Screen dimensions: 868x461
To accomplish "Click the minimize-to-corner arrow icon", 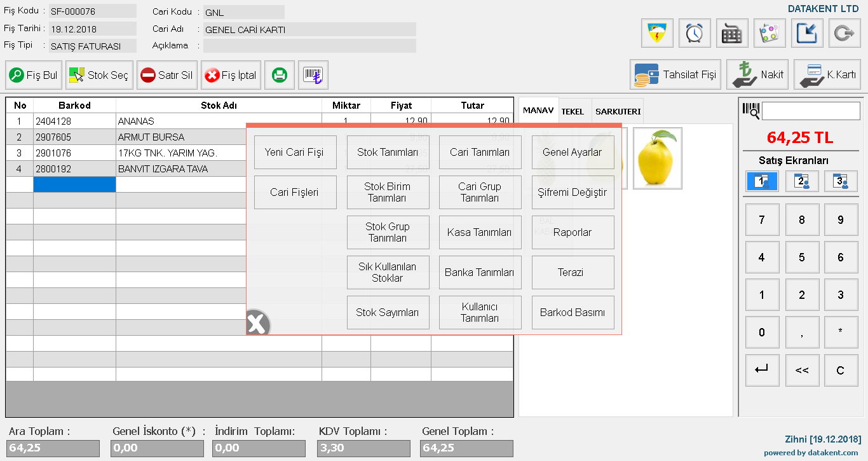I will click(x=808, y=33).
